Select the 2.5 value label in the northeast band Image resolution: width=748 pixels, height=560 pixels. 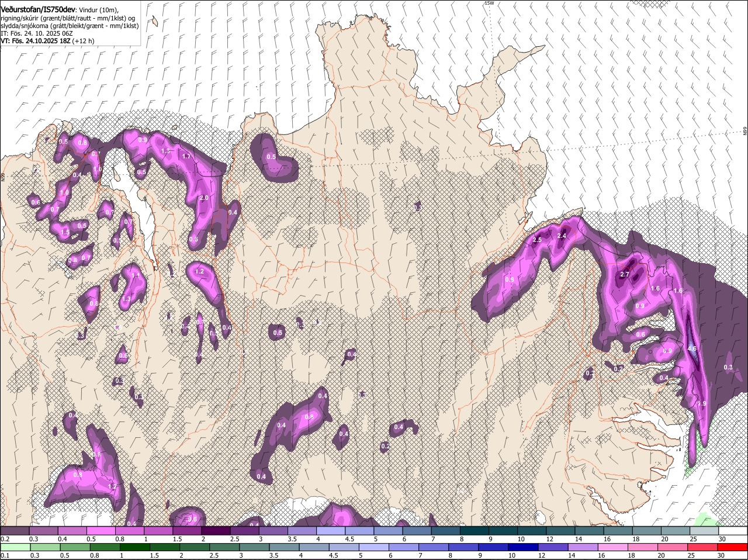(537, 240)
